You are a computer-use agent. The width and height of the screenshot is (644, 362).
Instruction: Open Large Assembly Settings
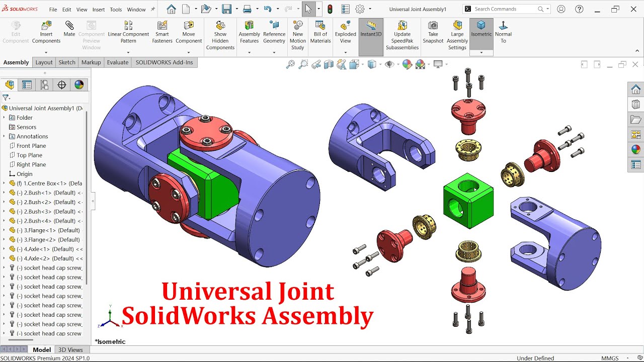[x=457, y=35]
